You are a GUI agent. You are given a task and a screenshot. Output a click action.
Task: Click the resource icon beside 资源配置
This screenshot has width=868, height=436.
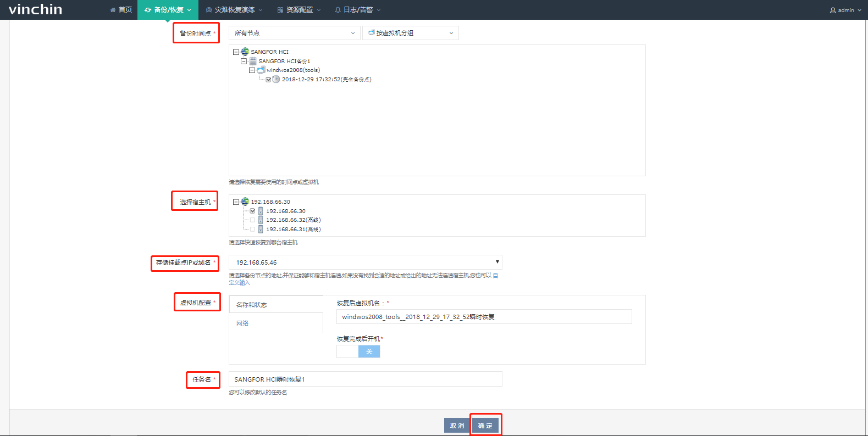point(280,10)
